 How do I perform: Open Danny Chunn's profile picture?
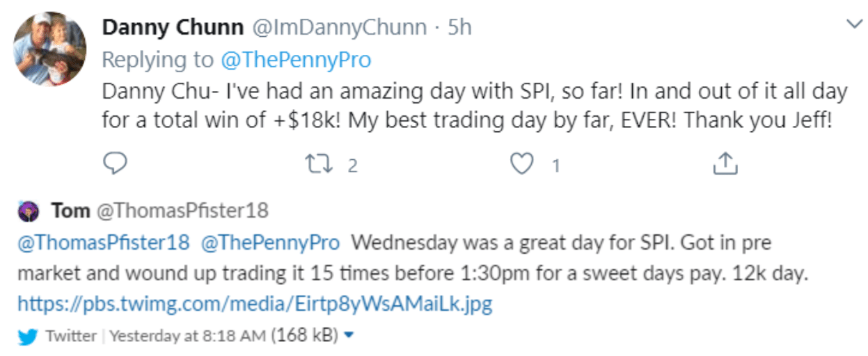pyautogui.click(x=50, y=49)
